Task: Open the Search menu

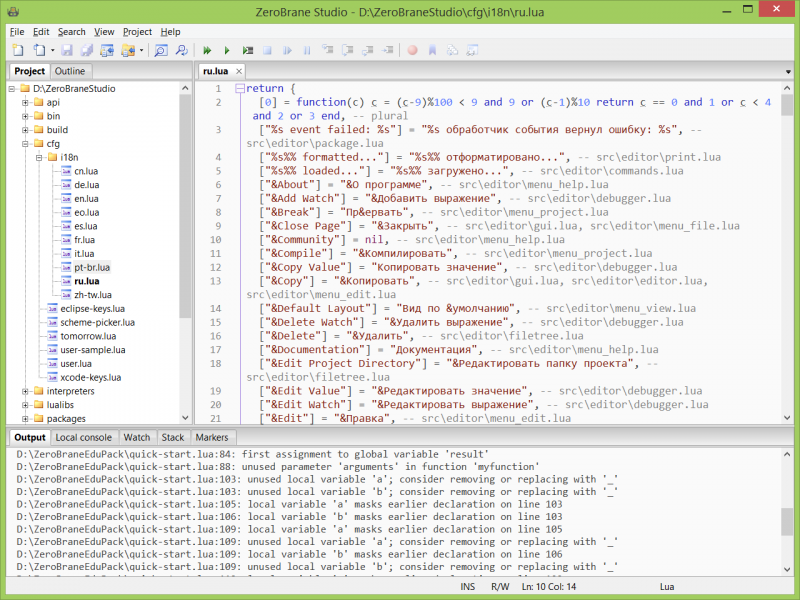Action: [x=71, y=32]
